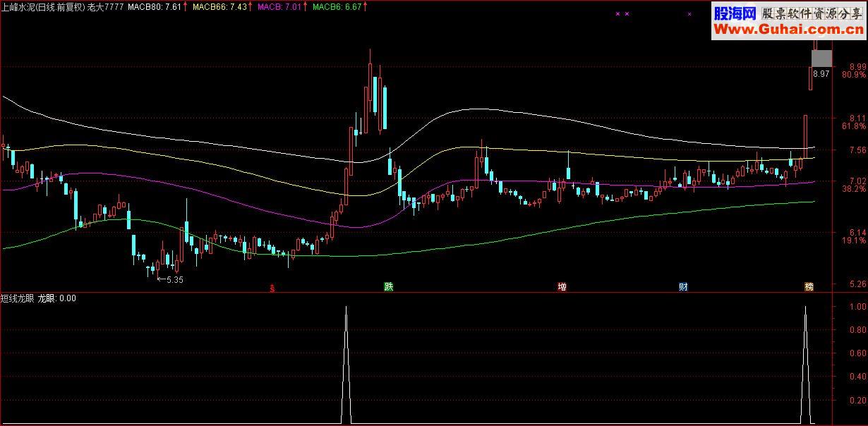Click the 上峰水泥 stock name title
868x426 pixels.
click(18, 6)
